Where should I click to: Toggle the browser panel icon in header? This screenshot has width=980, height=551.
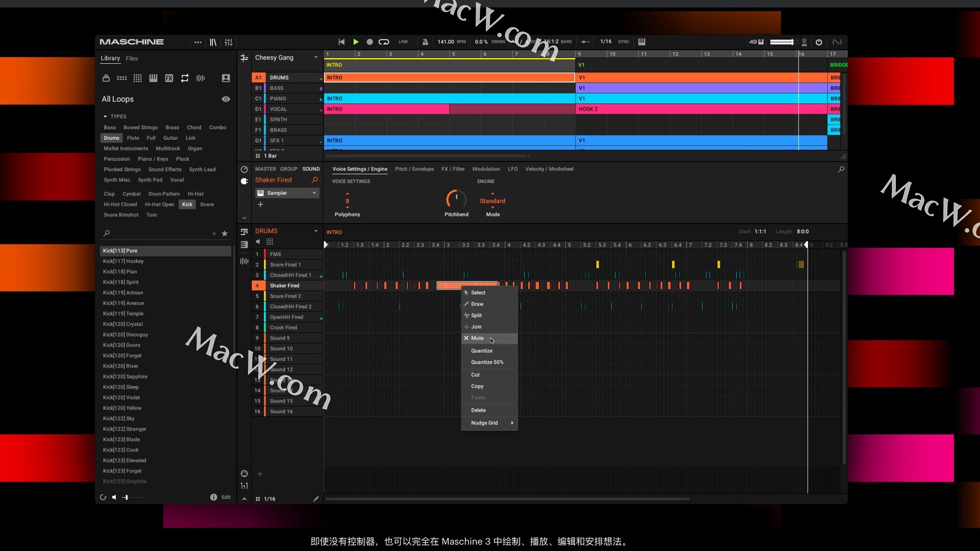(x=213, y=42)
